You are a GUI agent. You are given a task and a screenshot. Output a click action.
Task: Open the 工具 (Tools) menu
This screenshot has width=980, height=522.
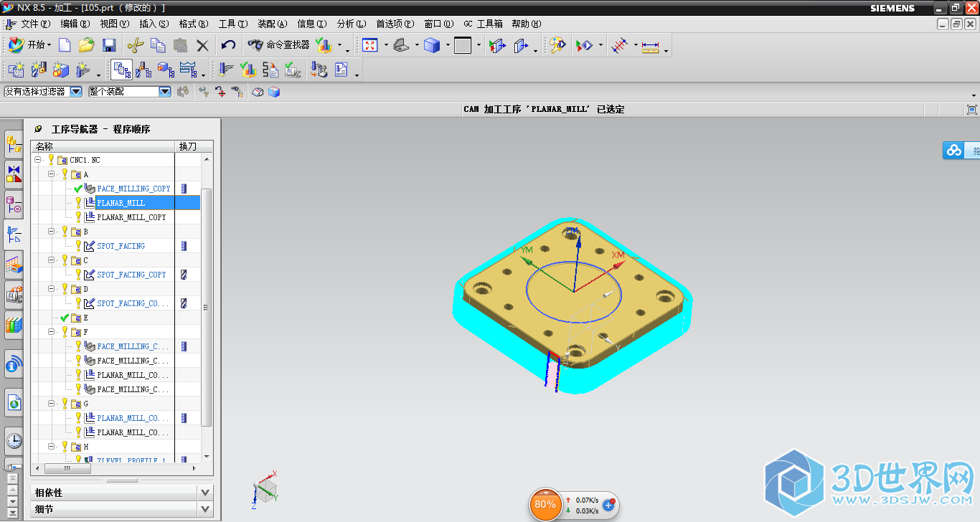tap(233, 24)
